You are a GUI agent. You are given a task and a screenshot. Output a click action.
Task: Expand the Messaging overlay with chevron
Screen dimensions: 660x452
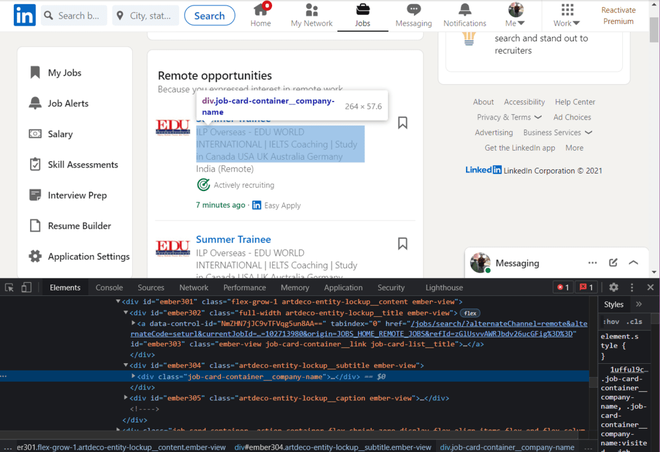coord(633,263)
